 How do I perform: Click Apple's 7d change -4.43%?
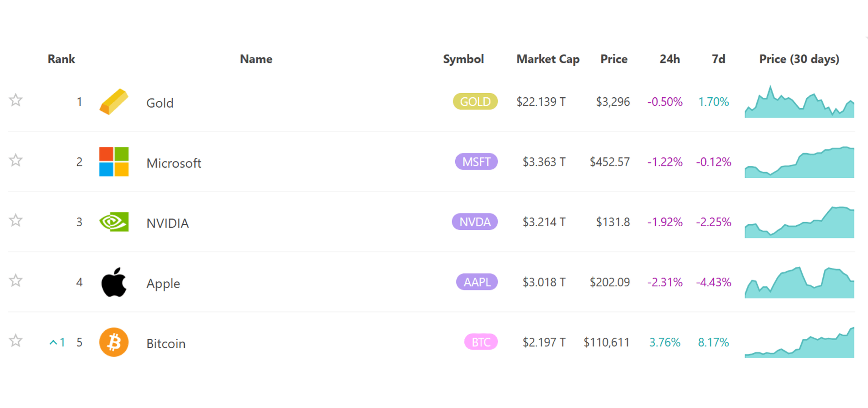pos(714,282)
